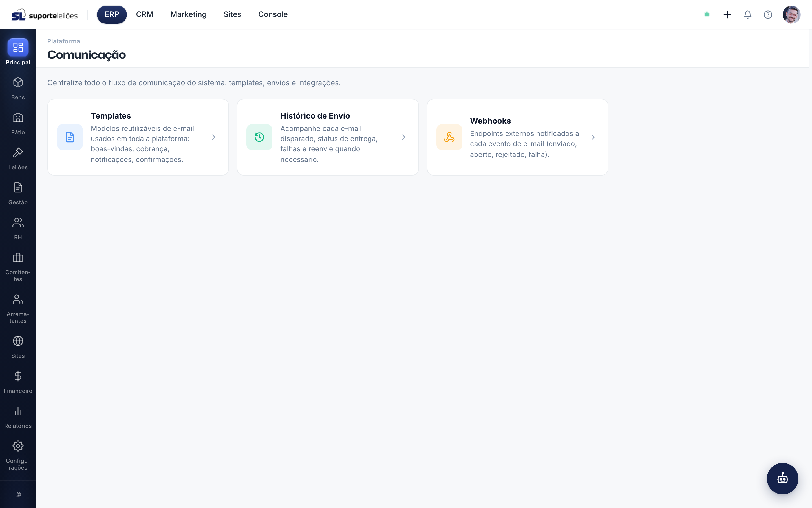Viewport: 812px width, 508px height.
Task: Open the Principal dashboard icon in sidebar
Action: pos(18,47)
